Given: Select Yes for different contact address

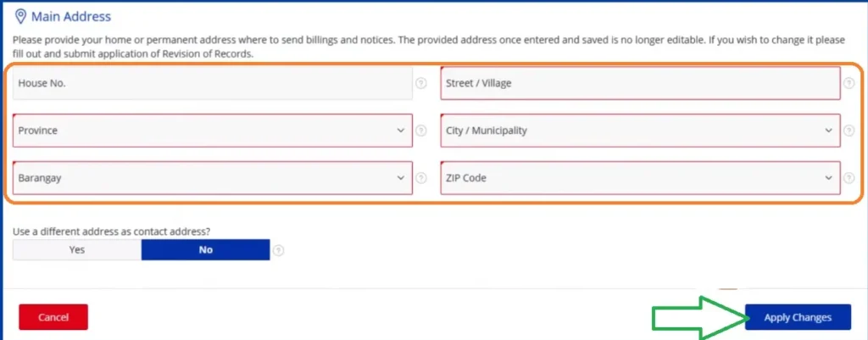Looking at the screenshot, I should click(x=77, y=250).
